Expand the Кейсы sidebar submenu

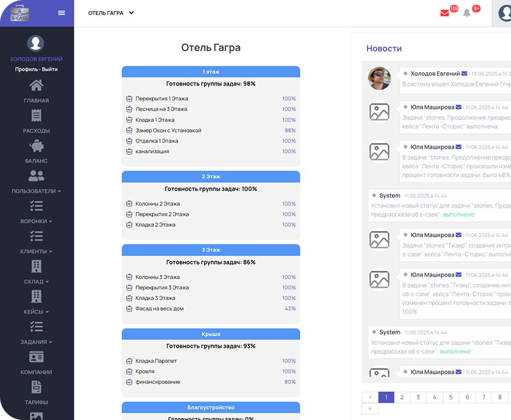point(47,312)
